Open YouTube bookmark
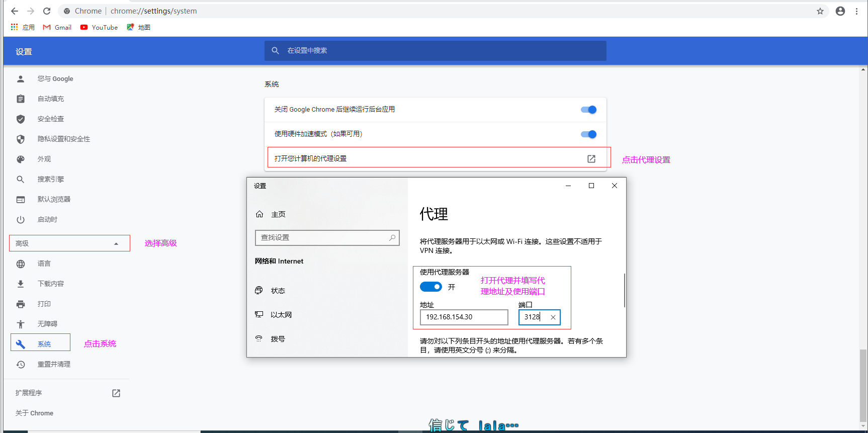The image size is (868, 433). tap(99, 27)
